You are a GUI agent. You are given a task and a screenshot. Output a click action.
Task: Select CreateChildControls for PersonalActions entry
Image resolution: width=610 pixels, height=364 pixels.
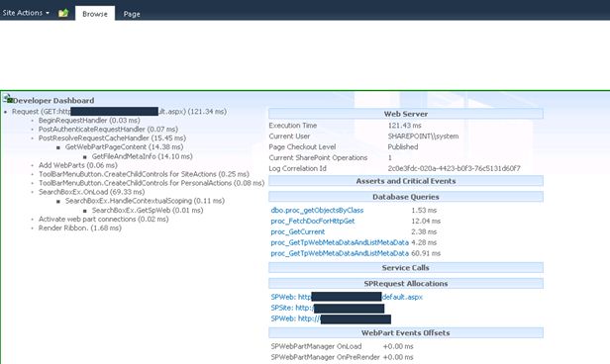pos(152,183)
